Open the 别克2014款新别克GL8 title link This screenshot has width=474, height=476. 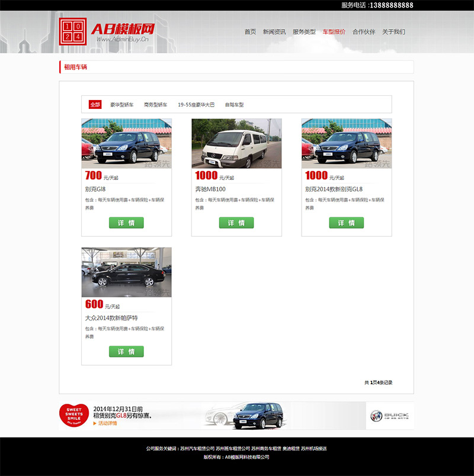pos(334,189)
